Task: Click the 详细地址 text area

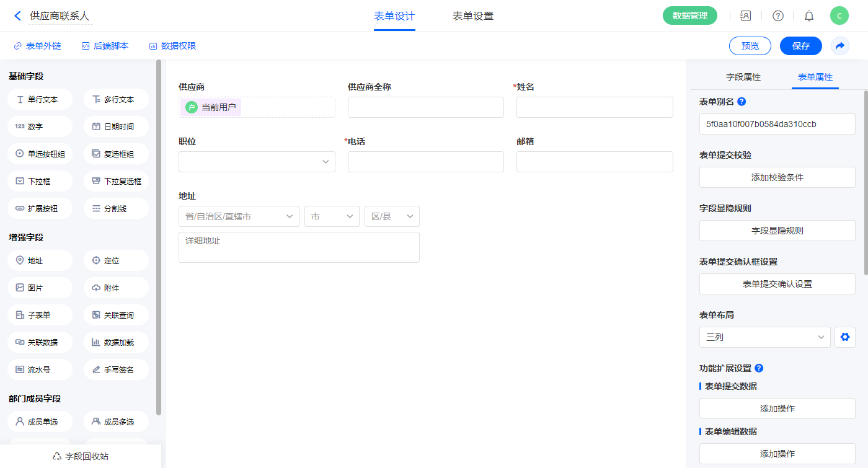Action: [299, 247]
